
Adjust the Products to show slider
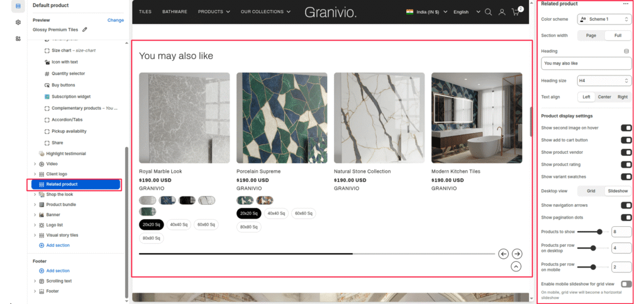tap(599, 232)
